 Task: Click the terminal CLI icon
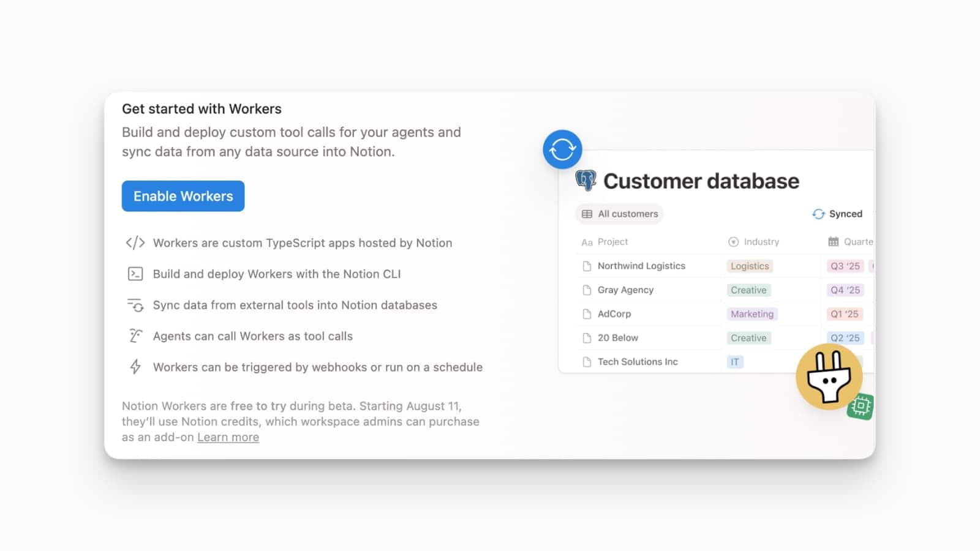tap(135, 274)
